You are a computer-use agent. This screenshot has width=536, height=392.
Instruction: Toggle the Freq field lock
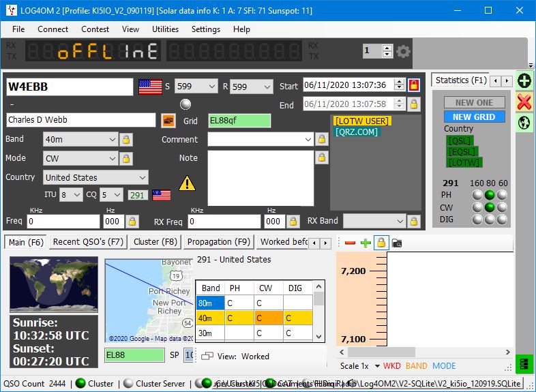(132, 222)
